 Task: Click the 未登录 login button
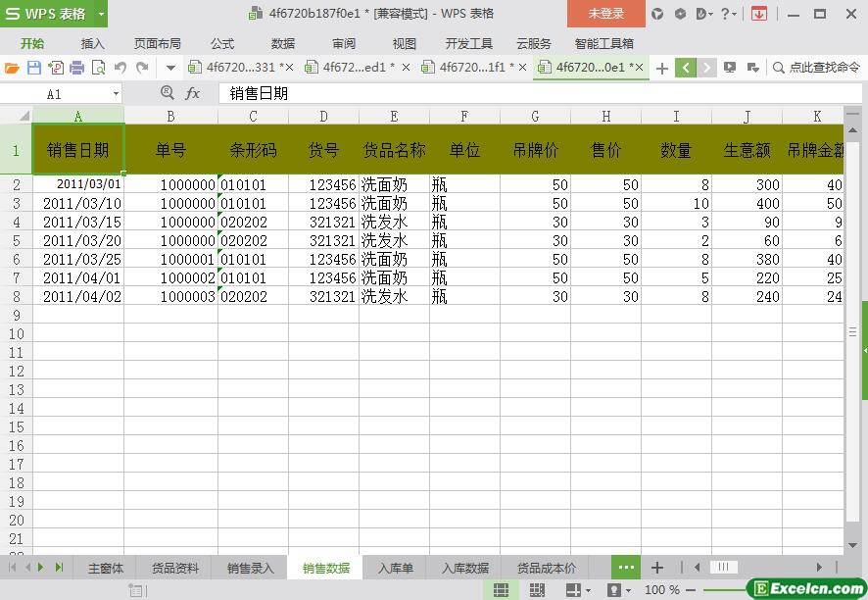(x=605, y=14)
